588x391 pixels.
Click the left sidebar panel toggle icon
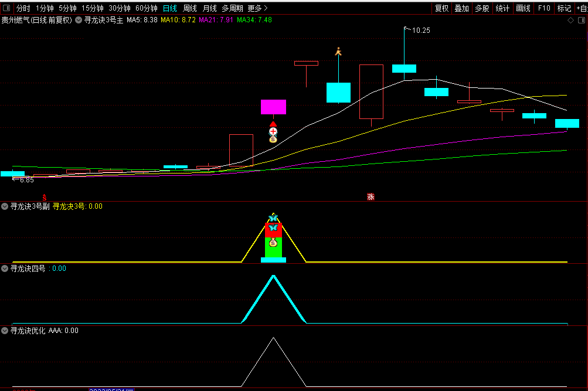[6, 8]
